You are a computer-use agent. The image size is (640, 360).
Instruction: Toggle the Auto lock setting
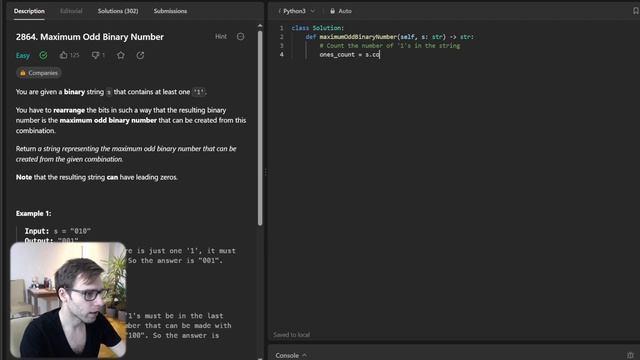pos(341,11)
